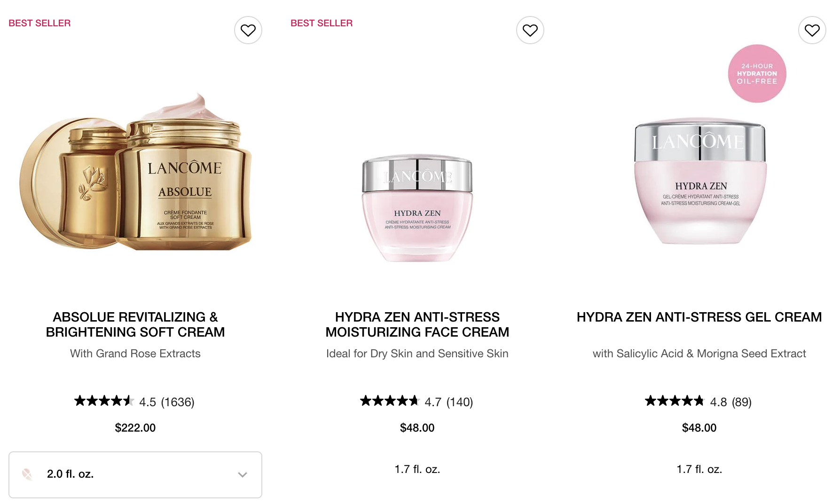Image resolution: width=832 pixels, height=504 pixels.
Task: Toggle wishlist heart for Hydra Zen Gel Cream
Action: coord(812,30)
